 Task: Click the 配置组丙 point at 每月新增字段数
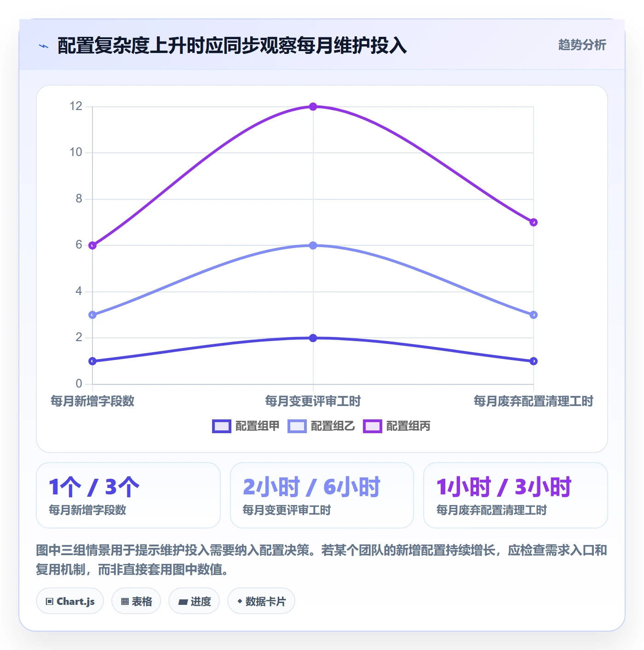tap(92, 245)
